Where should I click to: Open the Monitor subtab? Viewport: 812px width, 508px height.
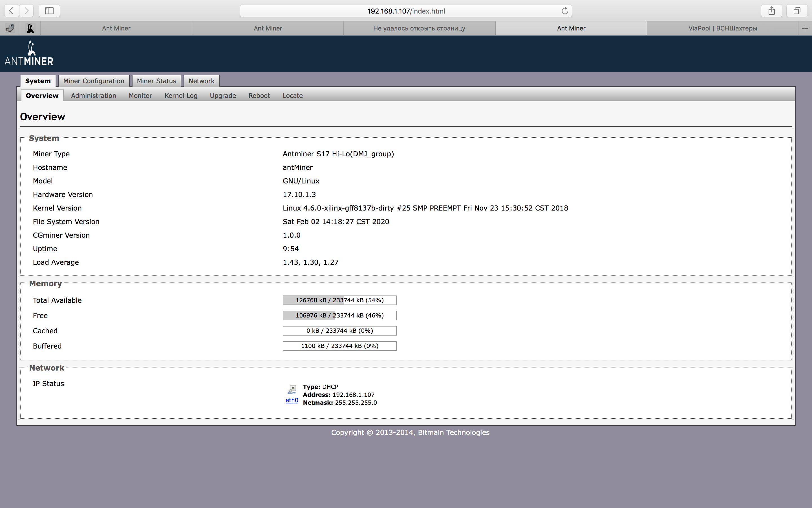140,96
